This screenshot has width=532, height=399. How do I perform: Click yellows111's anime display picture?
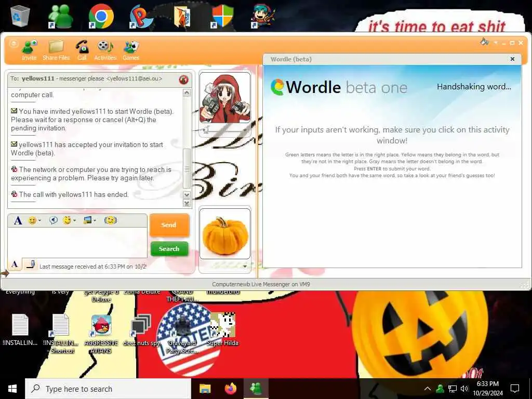[x=224, y=98]
